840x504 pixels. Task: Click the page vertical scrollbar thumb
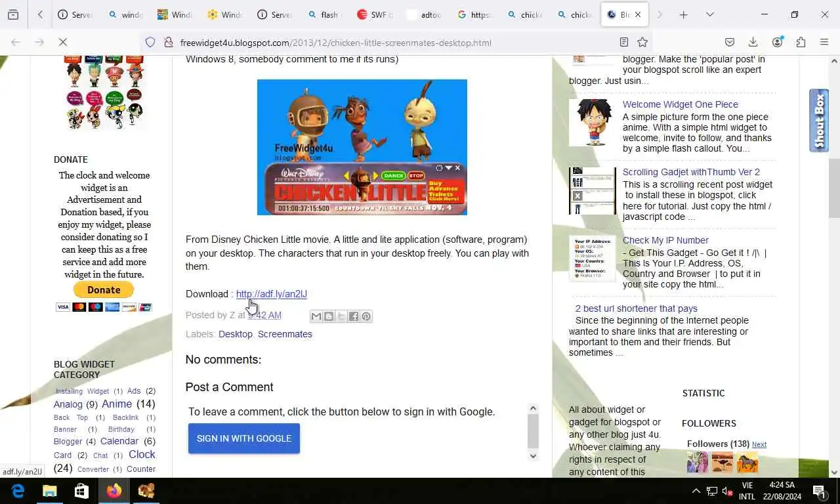pyautogui.click(x=834, y=188)
